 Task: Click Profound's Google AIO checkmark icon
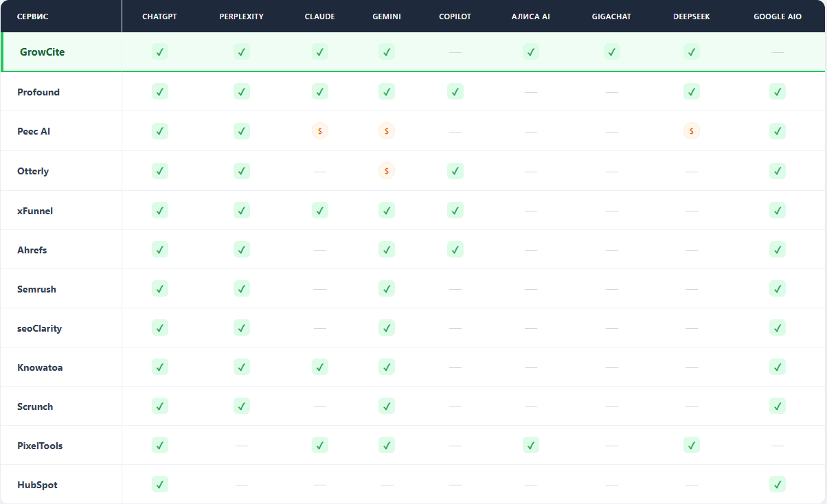tap(778, 91)
